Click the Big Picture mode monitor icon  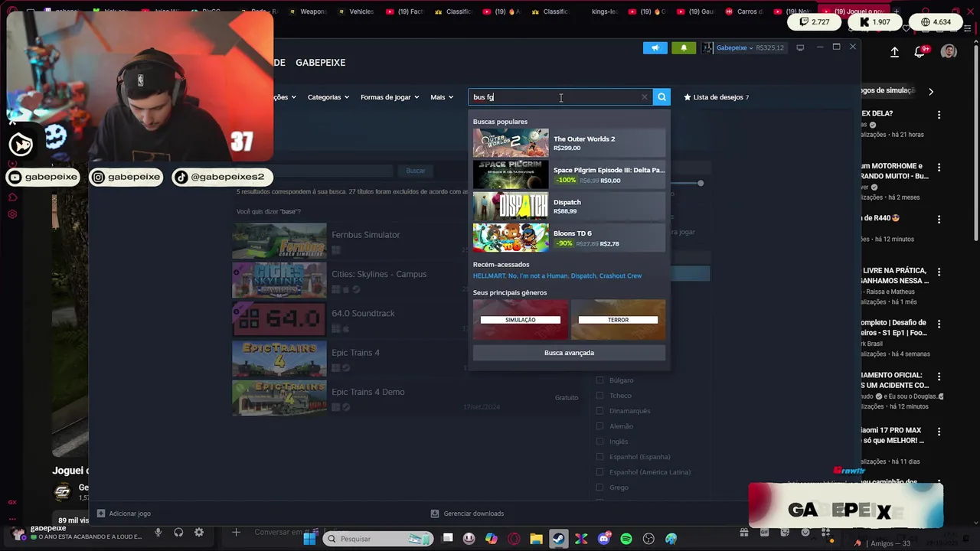800,47
